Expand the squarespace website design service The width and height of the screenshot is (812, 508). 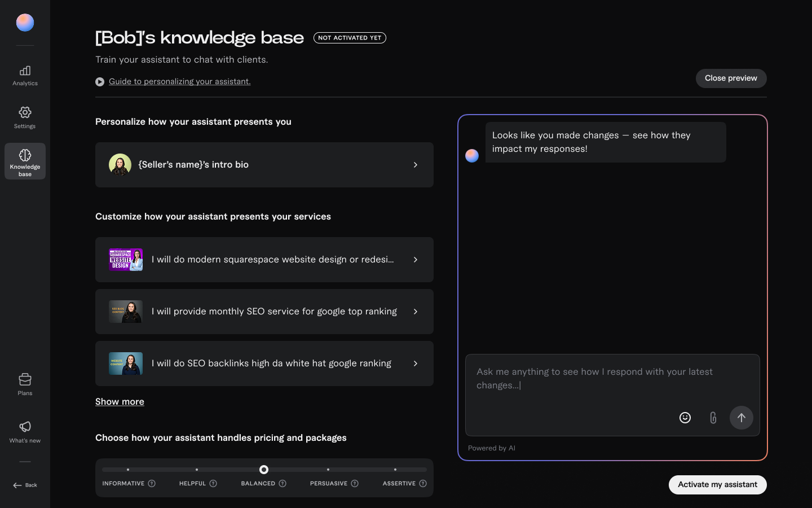[264, 260]
